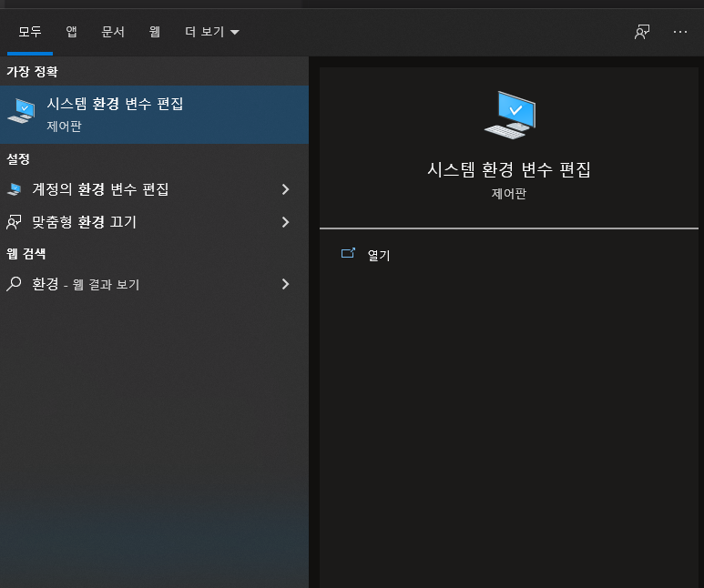Click 열기 in the preview pane

coord(379,256)
